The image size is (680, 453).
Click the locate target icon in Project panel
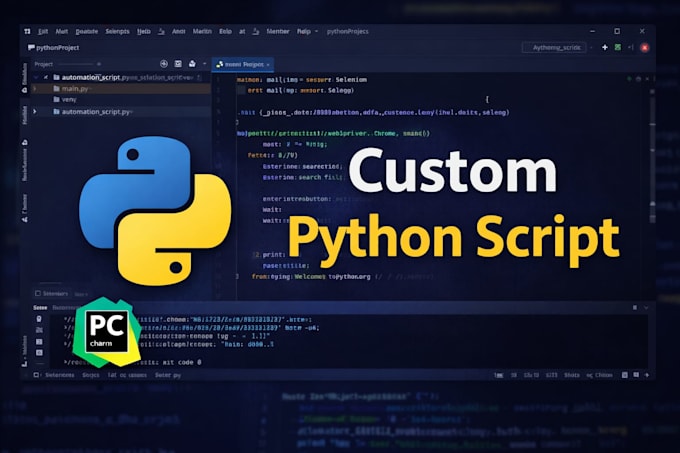point(164,64)
